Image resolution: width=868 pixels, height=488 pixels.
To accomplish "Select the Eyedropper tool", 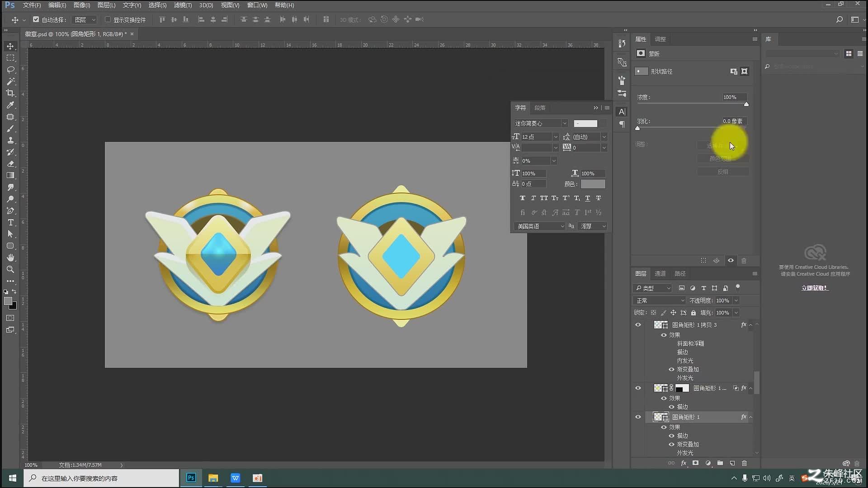I will (10, 105).
